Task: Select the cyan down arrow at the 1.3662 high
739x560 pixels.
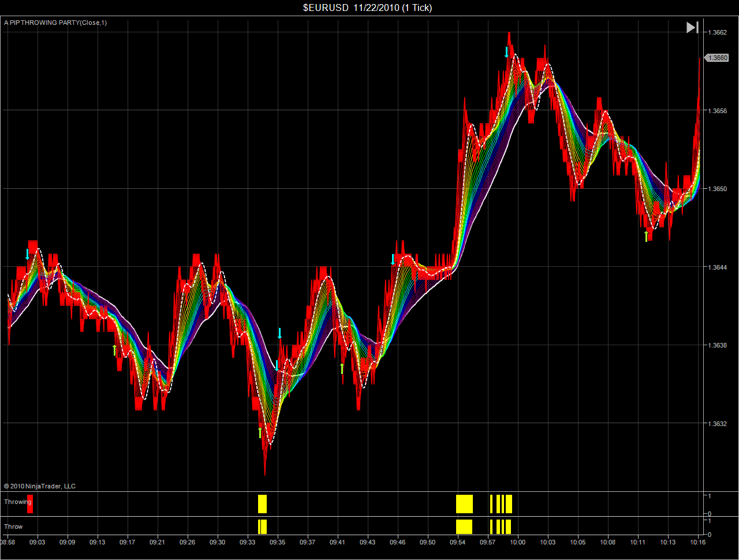Action: (507, 53)
